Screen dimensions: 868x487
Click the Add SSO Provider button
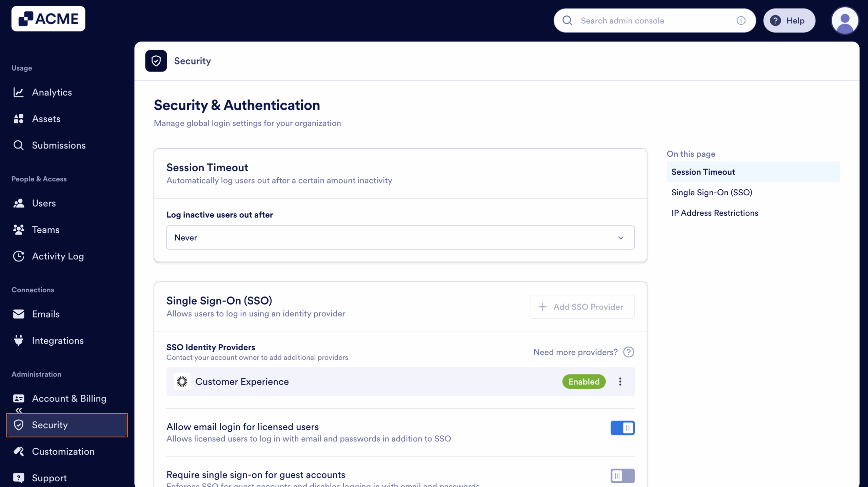pos(582,307)
